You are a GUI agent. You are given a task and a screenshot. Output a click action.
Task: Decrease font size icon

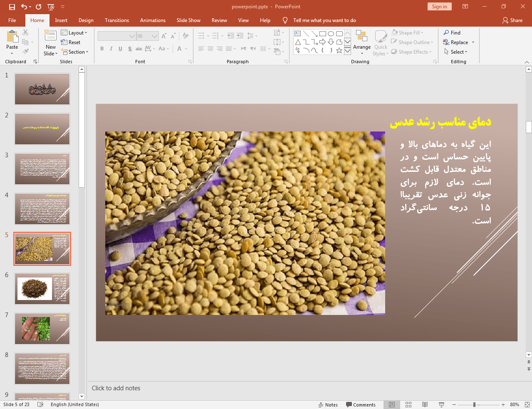point(173,36)
